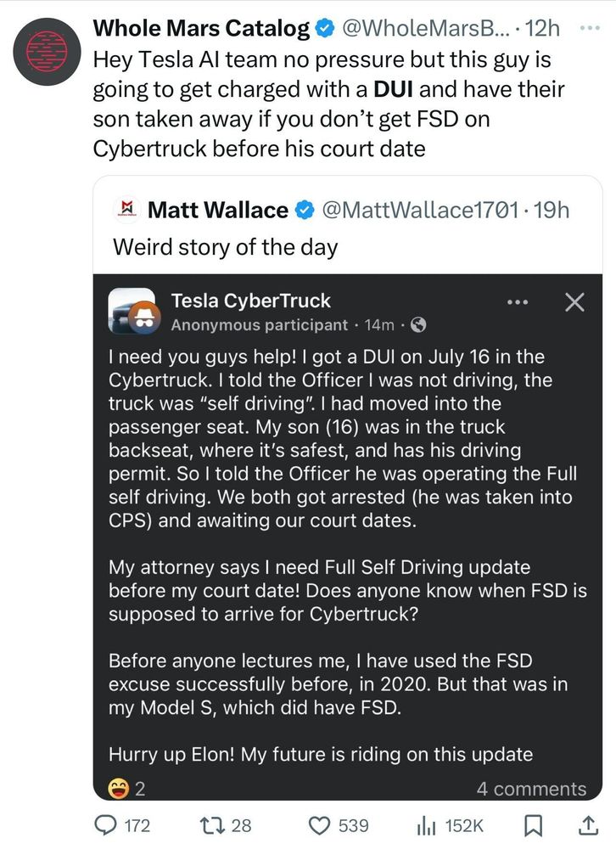Click Matt Wallace's small avatar
616x849 pixels.
tap(128, 210)
